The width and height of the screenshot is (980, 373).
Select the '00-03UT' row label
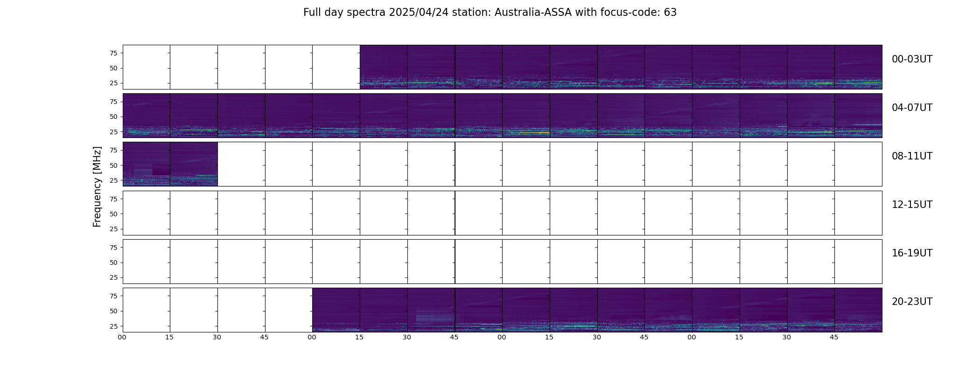tap(912, 59)
